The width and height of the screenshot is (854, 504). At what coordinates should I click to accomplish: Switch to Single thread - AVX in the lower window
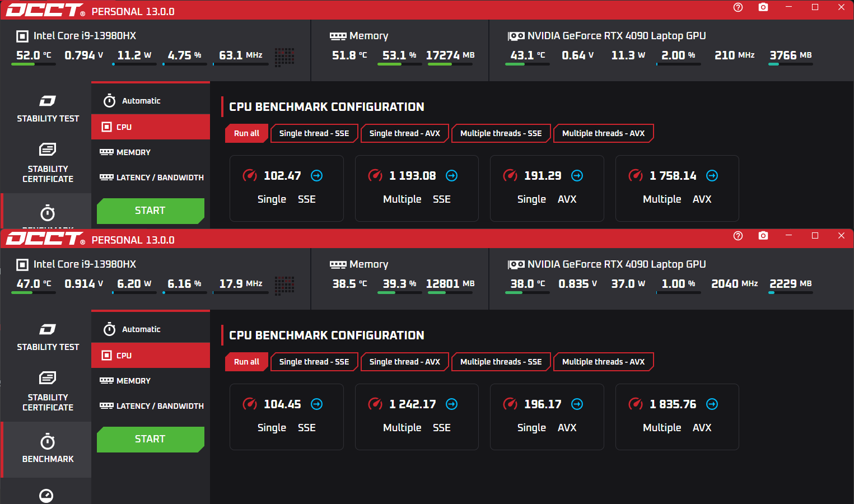(x=405, y=362)
